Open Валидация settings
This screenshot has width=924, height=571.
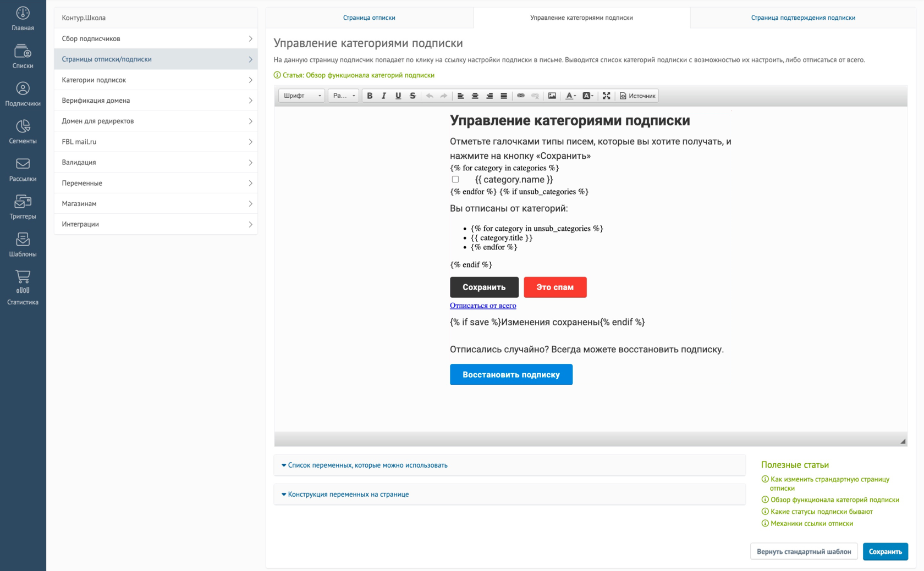pos(156,162)
